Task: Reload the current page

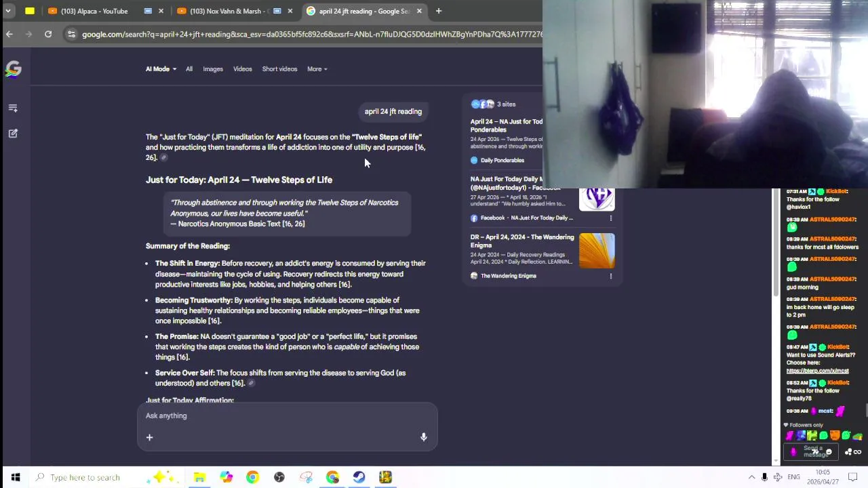Action: click(x=48, y=34)
